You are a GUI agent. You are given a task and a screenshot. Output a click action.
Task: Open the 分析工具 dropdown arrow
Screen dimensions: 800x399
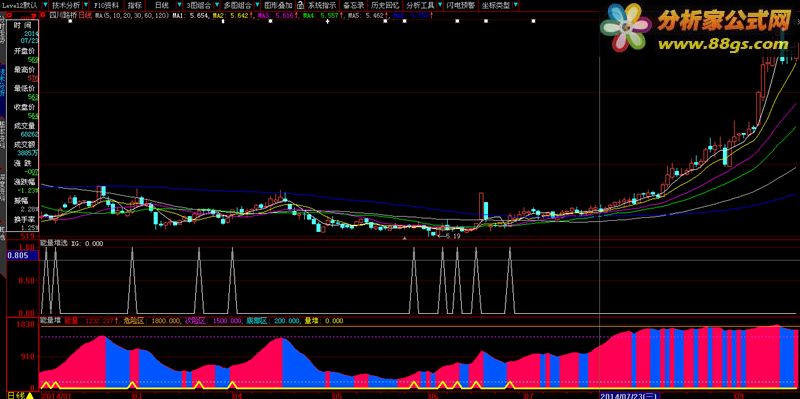coord(440,5)
